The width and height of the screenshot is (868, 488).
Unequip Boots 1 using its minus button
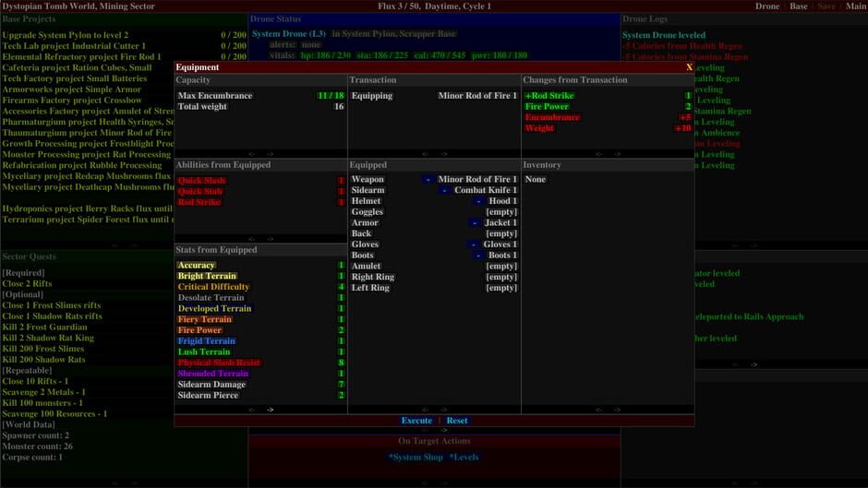point(478,255)
